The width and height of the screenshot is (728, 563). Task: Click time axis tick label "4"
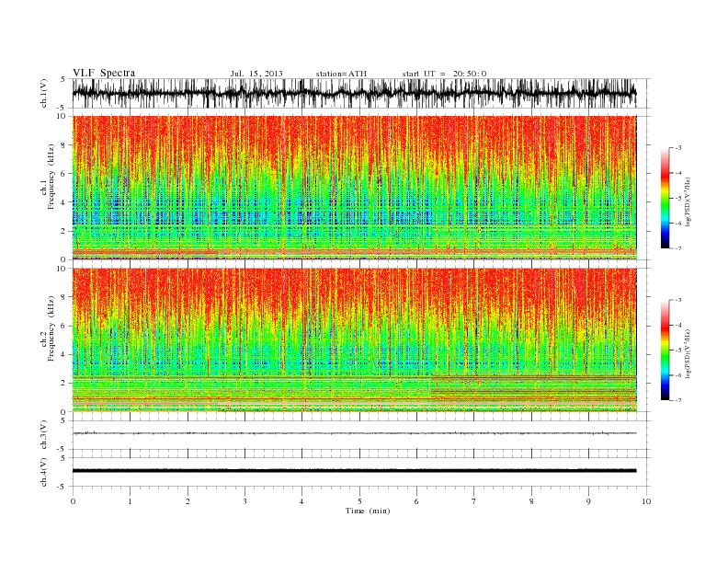coord(301,501)
